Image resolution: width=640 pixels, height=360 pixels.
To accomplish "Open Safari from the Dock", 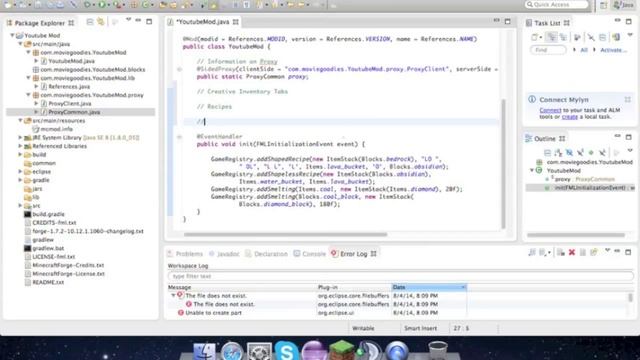I will point(231,351).
